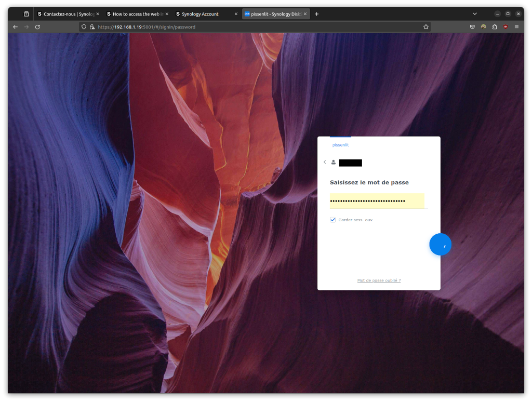Switch to the "Contactez-nous | Synology" tab

coord(65,14)
